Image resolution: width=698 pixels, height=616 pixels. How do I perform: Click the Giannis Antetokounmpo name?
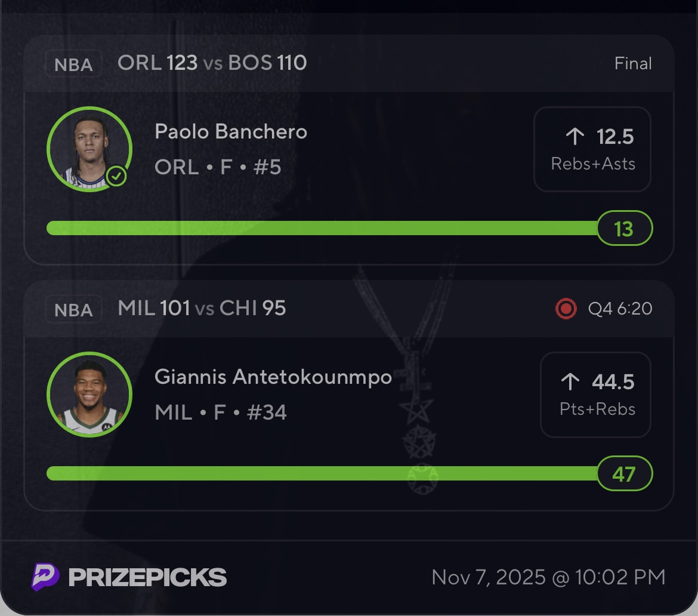pyautogui.click(x=273, y=377)
